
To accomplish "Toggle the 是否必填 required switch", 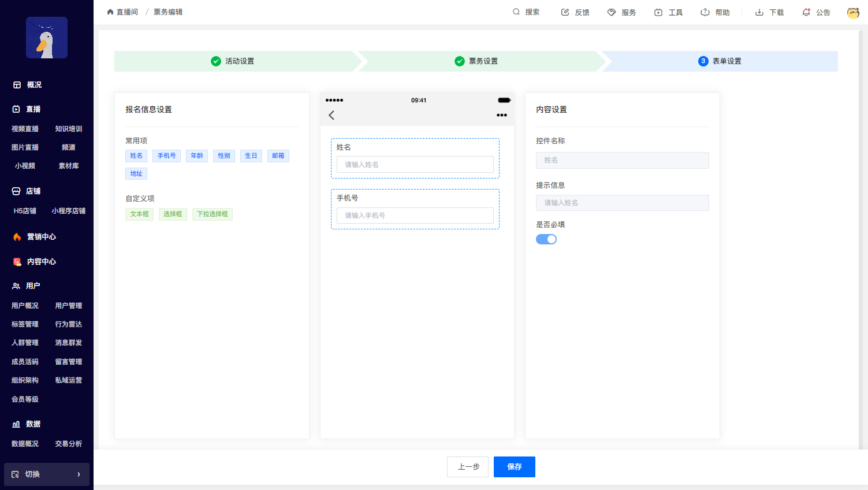I will click(x=546, y=239).
